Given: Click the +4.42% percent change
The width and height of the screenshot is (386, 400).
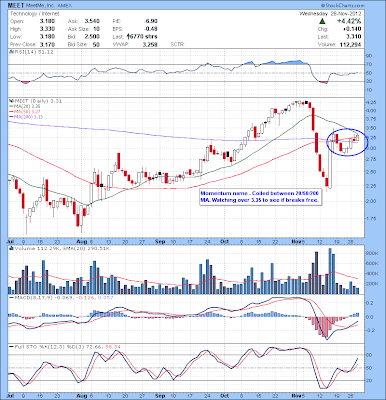Looking at the screenshot, I should 348,21.
